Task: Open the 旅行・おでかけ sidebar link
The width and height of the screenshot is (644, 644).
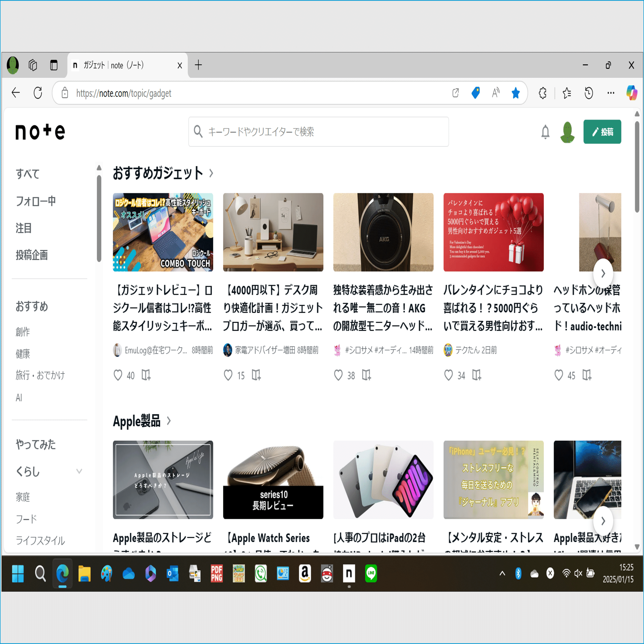Action: tap(40, 375)
